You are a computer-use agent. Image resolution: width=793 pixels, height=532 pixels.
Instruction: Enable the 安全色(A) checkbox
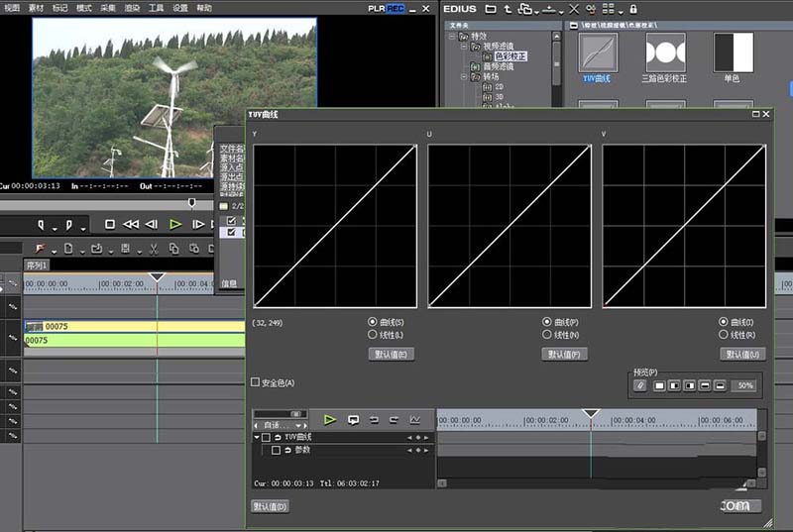[256, 382]
